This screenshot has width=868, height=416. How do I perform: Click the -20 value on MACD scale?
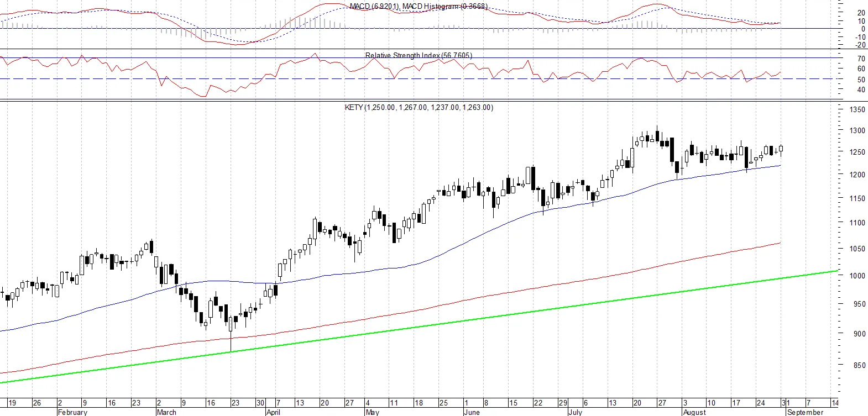(x=860, y=45)
